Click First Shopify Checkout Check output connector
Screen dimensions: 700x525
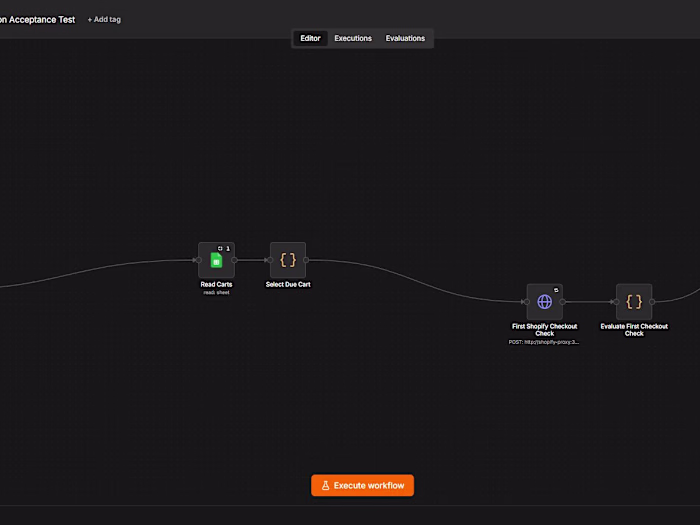pos(562,302)
